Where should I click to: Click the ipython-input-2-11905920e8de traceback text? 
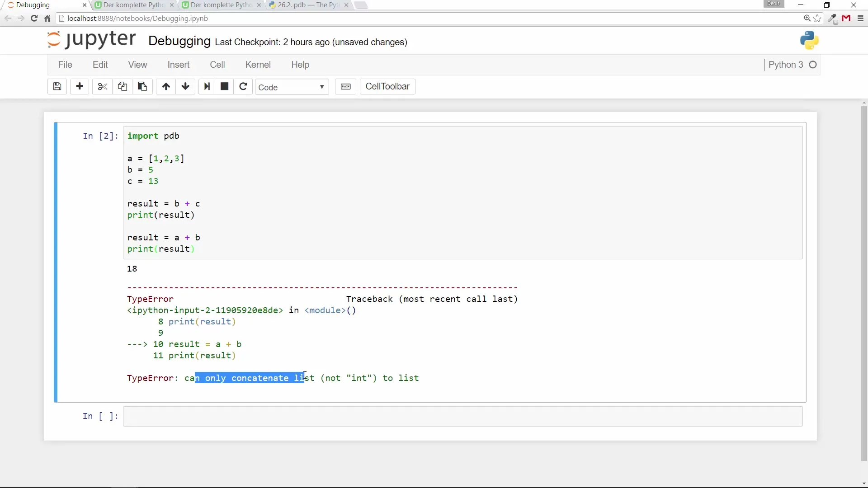[x=205, y=310]
